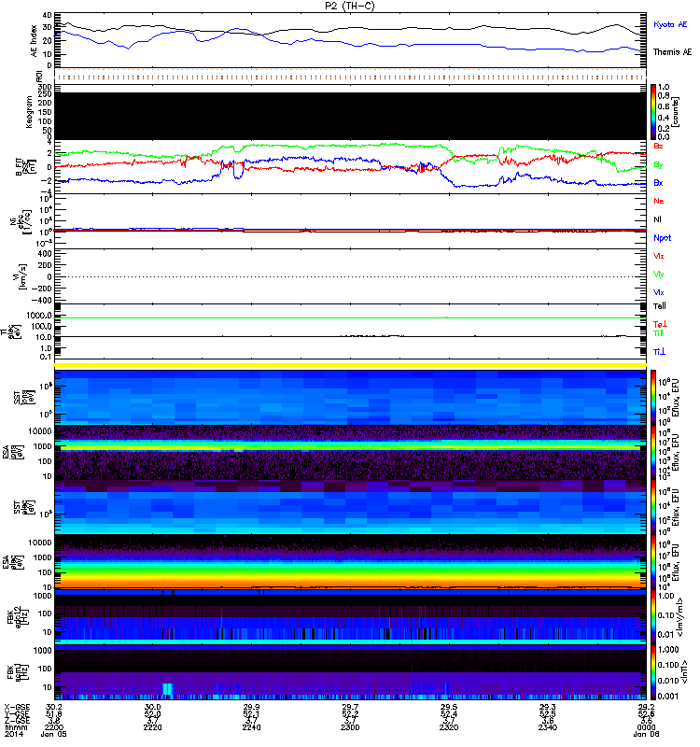This screenshot has height=747, width=700.
Task: Click the ESA ions Eflux color bar
Action: click(653, 453)
